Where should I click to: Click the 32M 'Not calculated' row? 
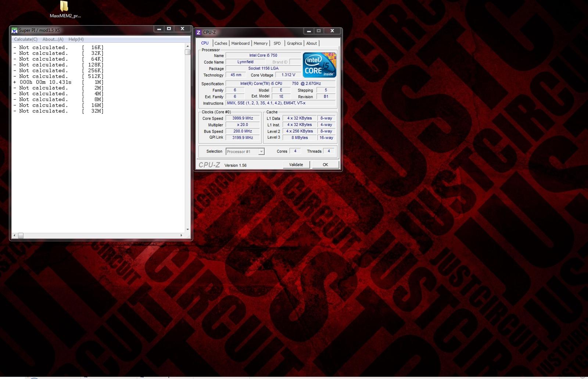click(59, 111)
